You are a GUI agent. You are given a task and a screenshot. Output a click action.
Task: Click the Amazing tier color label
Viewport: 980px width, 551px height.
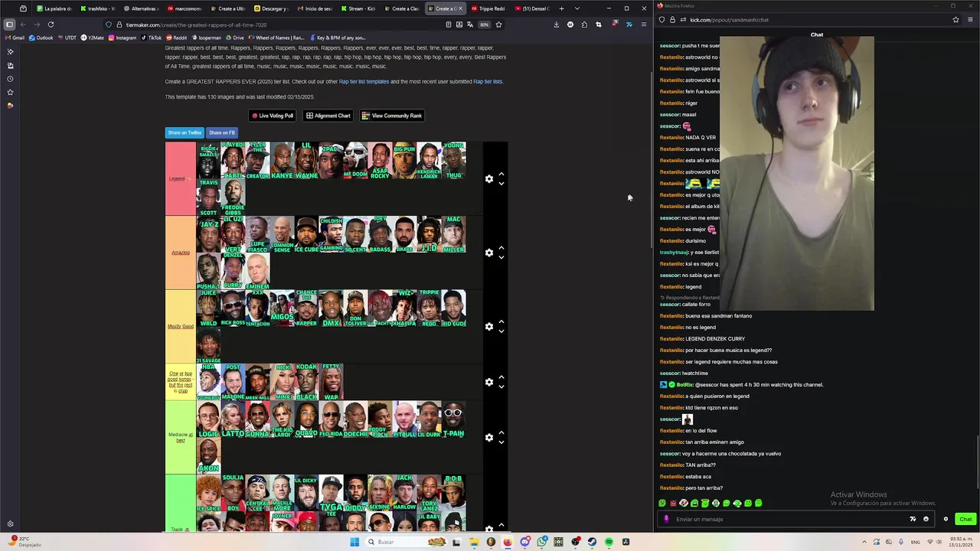[x=181, y=253]
